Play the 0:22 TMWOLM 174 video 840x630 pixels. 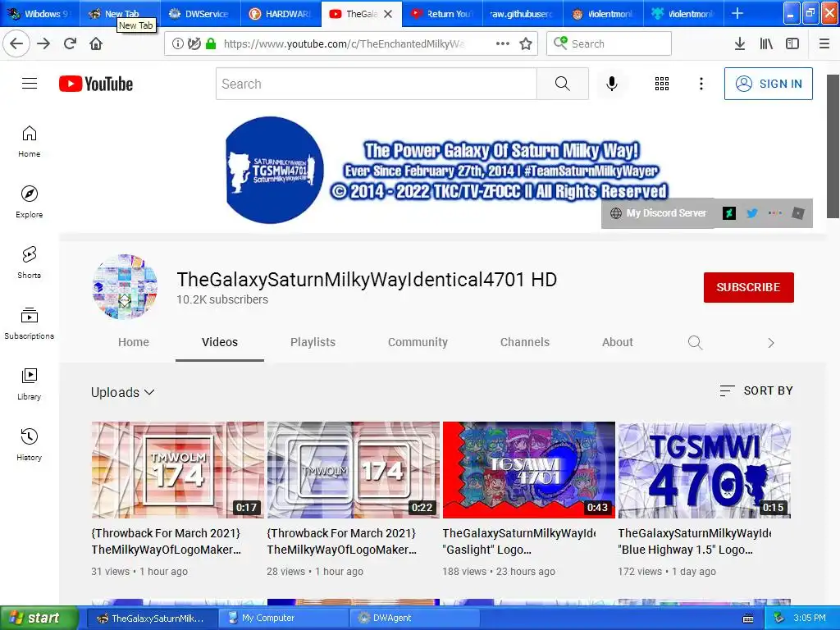tap(353, 470)
